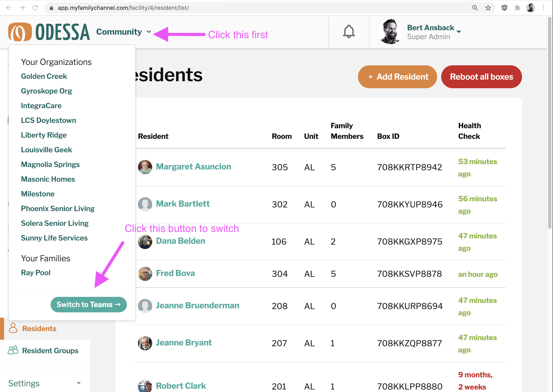
Task: Click Fred Bova's avatar photo
Action: point(145,274)
